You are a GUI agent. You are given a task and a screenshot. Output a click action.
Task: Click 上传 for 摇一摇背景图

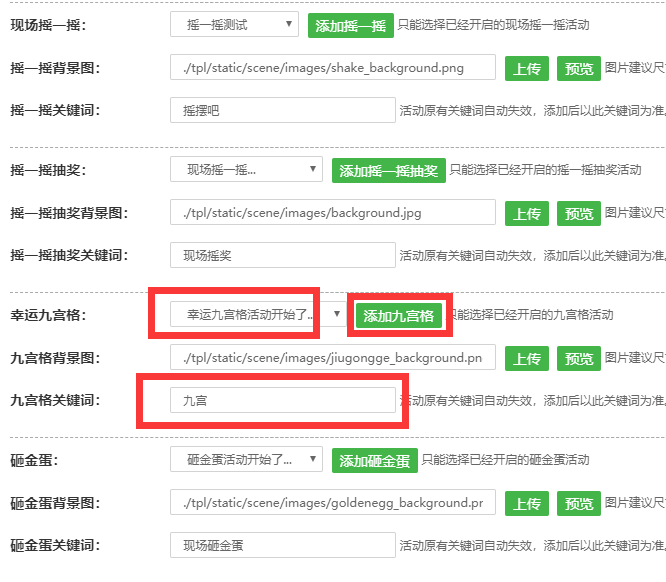527,69
